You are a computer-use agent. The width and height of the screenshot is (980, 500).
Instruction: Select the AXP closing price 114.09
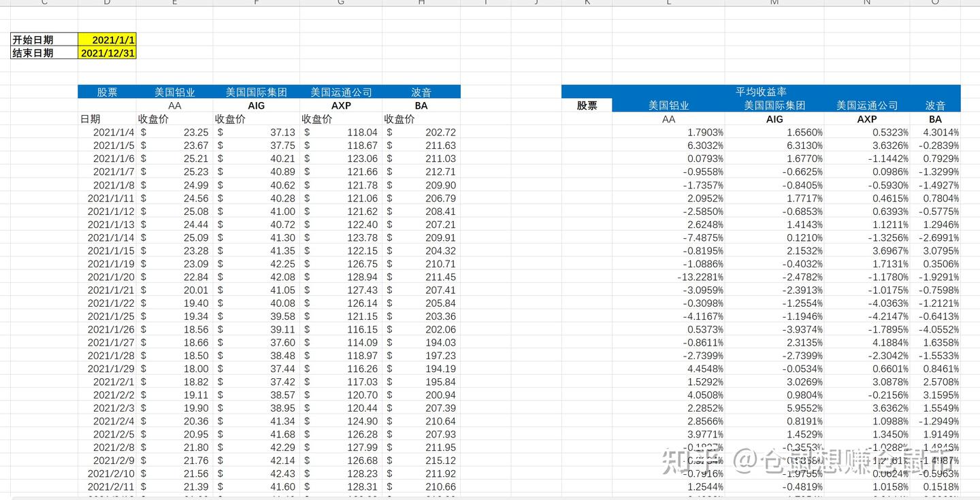point(341,342)
